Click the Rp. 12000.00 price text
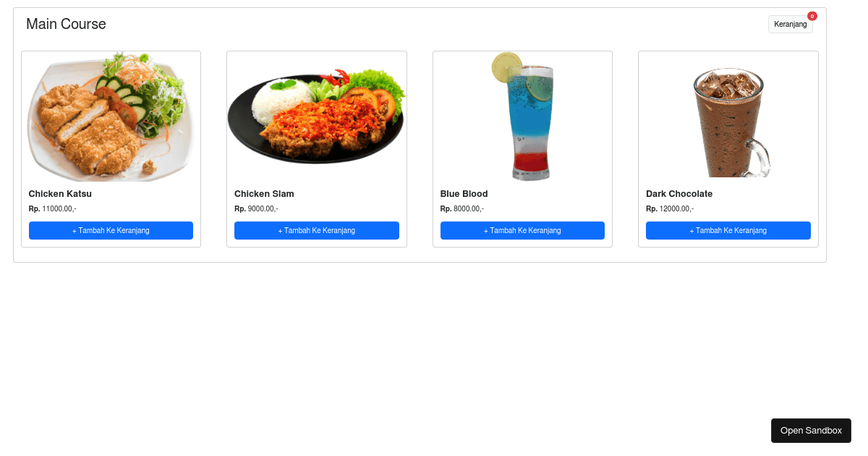This screenshot has height=456, width=868. point(670,209)
